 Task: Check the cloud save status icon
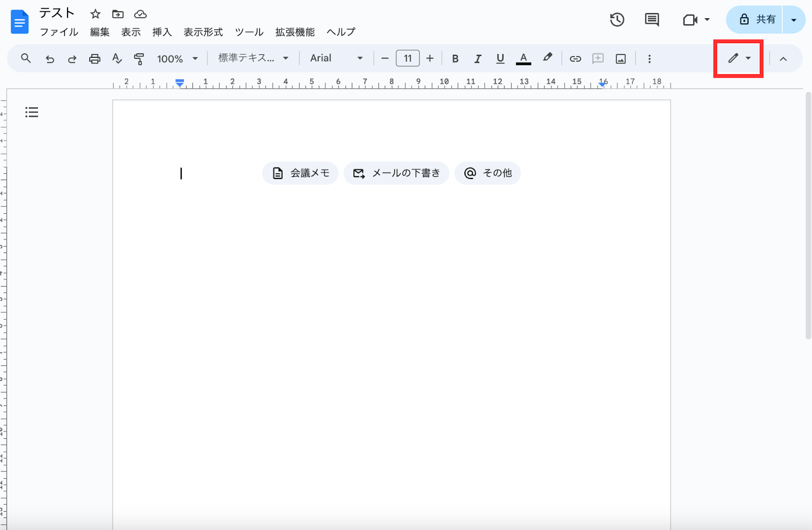click(140, 14)
